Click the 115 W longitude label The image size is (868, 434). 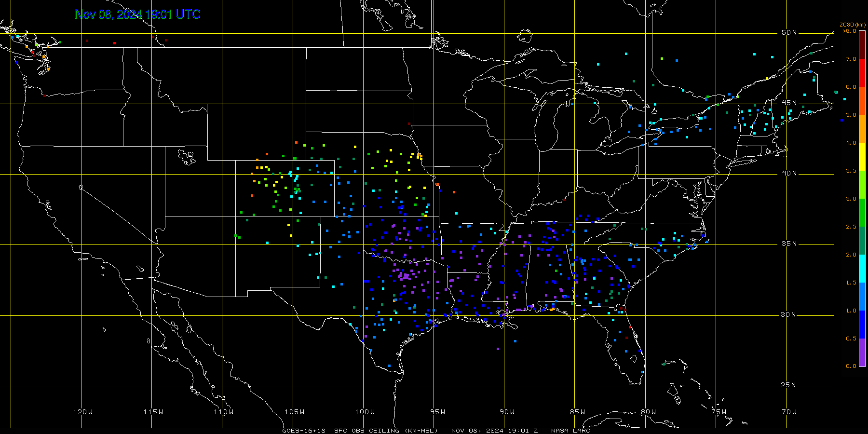point(153,412)
